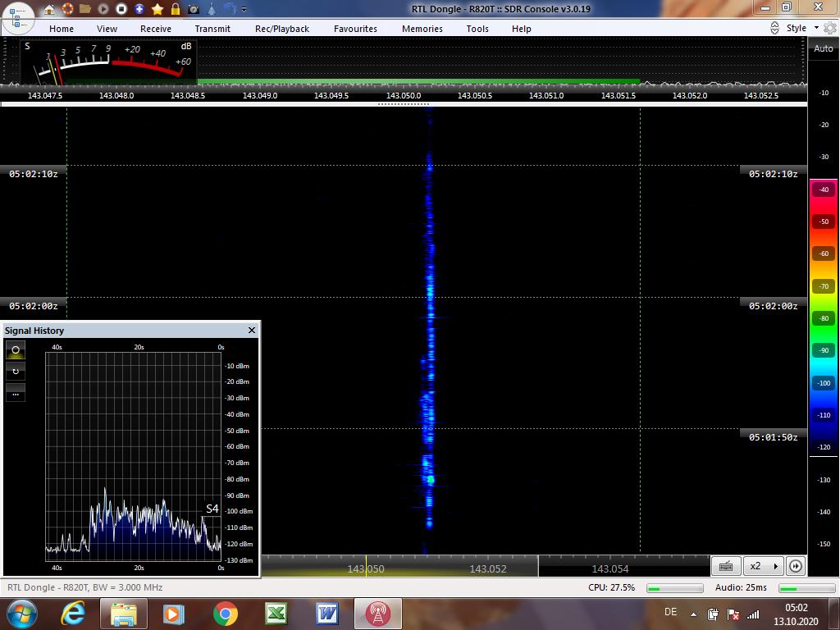Open the SDR Console application orb menu
840x630 pixels.
[x=18, y=17]
